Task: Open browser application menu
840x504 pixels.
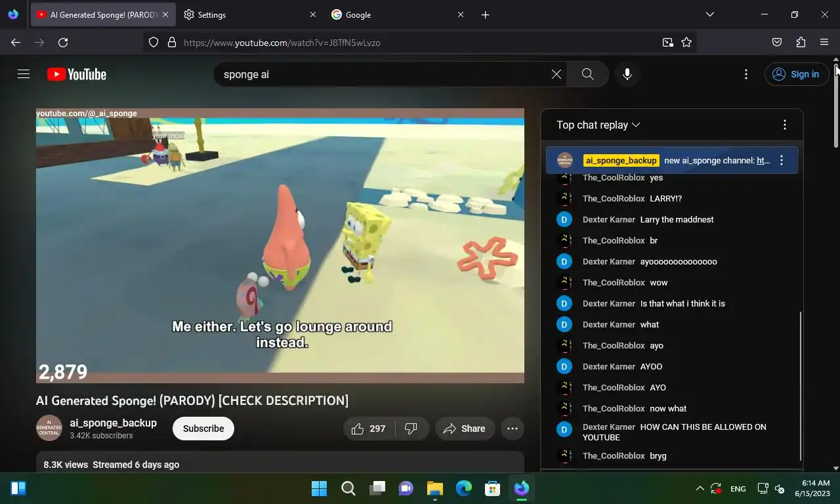Action: click(x=824, y=43)
